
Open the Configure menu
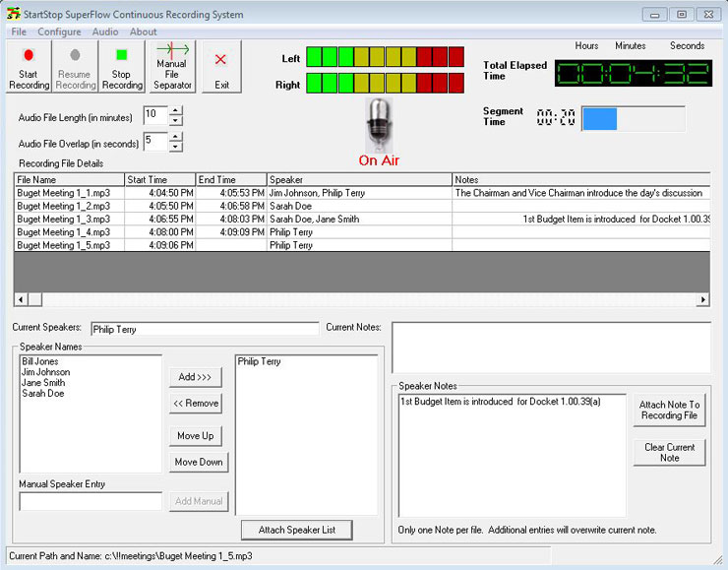pyautogui.click(x=59, y=32)
